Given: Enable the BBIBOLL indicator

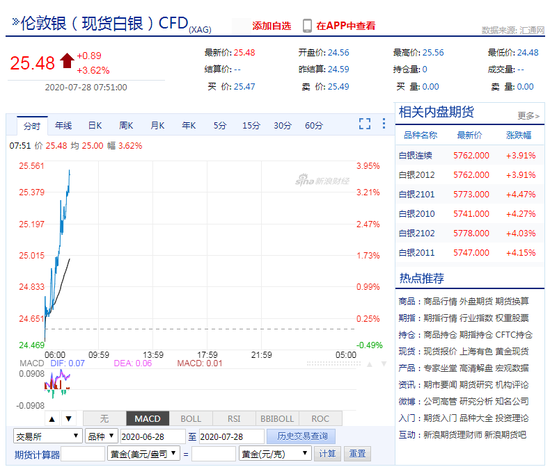Looking at the screenshot, I should click(x=277, y=419).
